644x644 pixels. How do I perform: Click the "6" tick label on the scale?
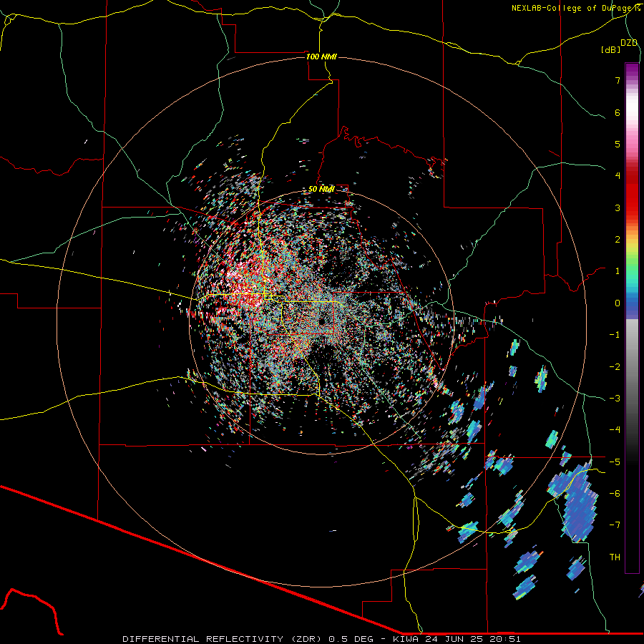click(x=618, y=112)
